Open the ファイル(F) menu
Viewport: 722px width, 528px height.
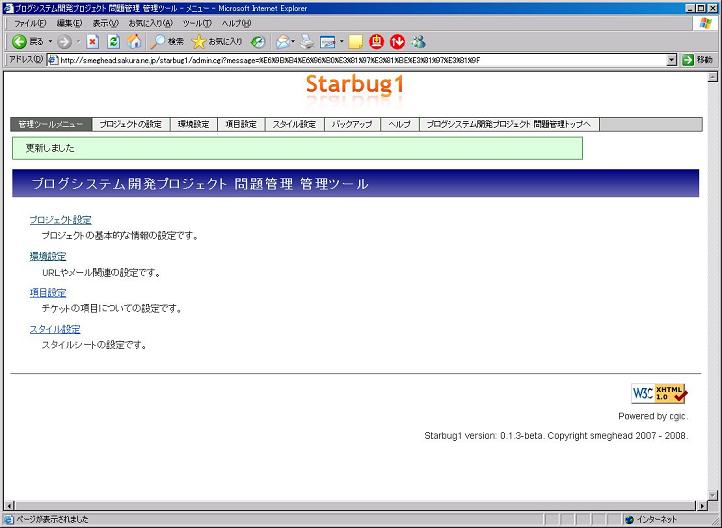pyautogui.click(x=30, y=23)
